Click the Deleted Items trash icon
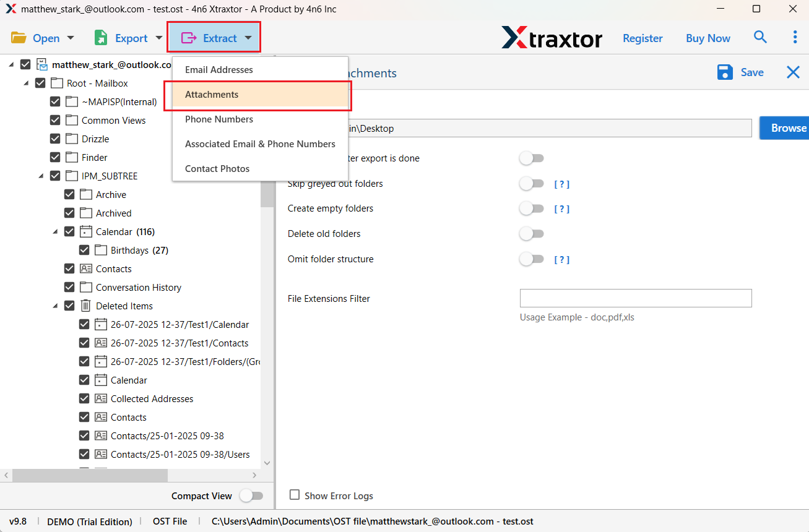The height and width of the screenshot is (532, 809). [x=86, y=306]
